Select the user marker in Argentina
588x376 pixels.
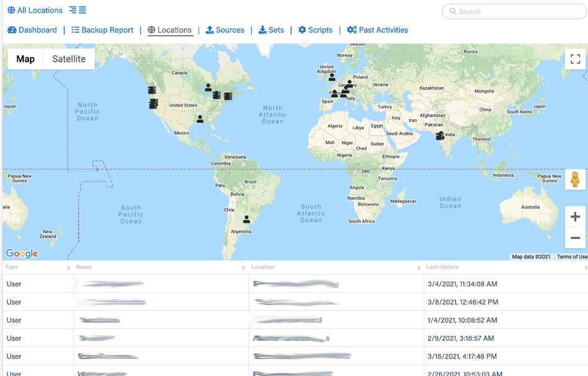pos(246,219)
